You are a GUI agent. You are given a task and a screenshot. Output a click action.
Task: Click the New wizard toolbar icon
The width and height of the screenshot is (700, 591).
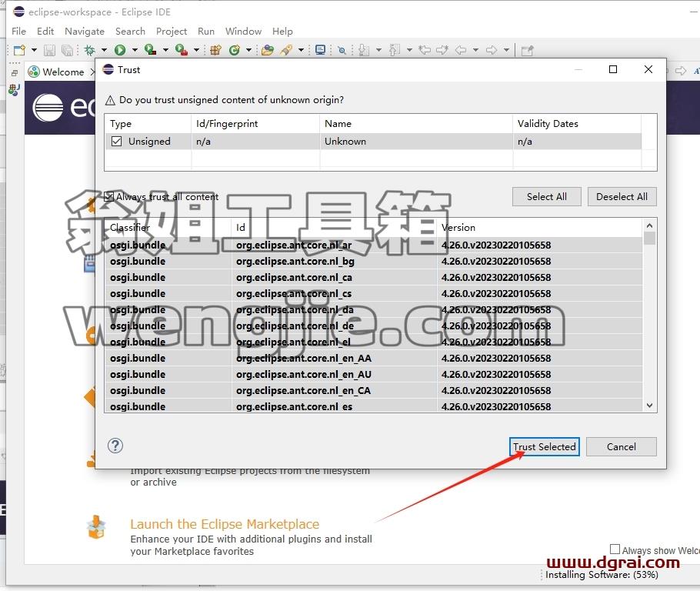pos(19,50)
